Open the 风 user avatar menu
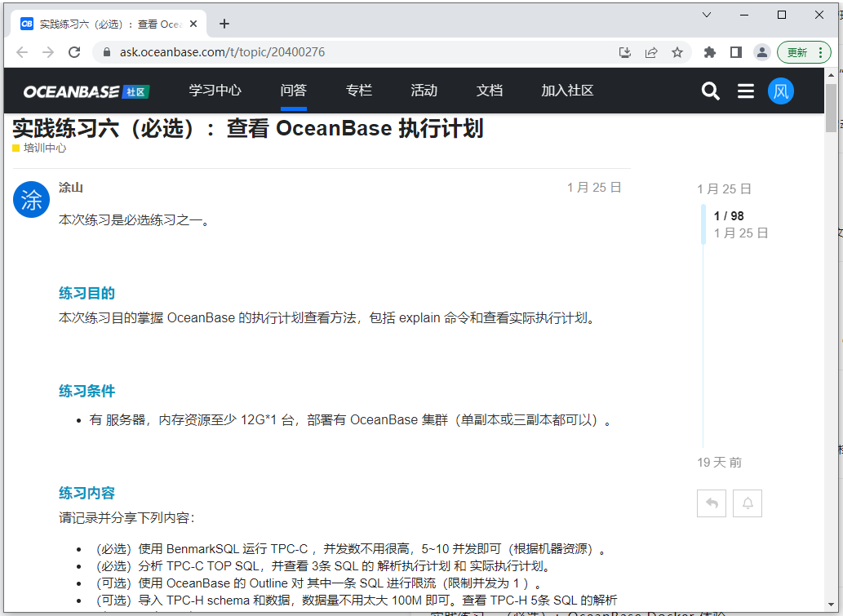The image size is (843, 616). (x=781, y=91)
